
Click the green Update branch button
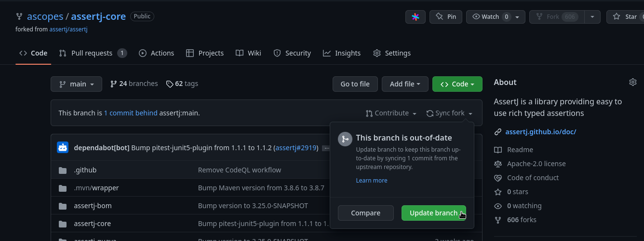coord(434,213)
